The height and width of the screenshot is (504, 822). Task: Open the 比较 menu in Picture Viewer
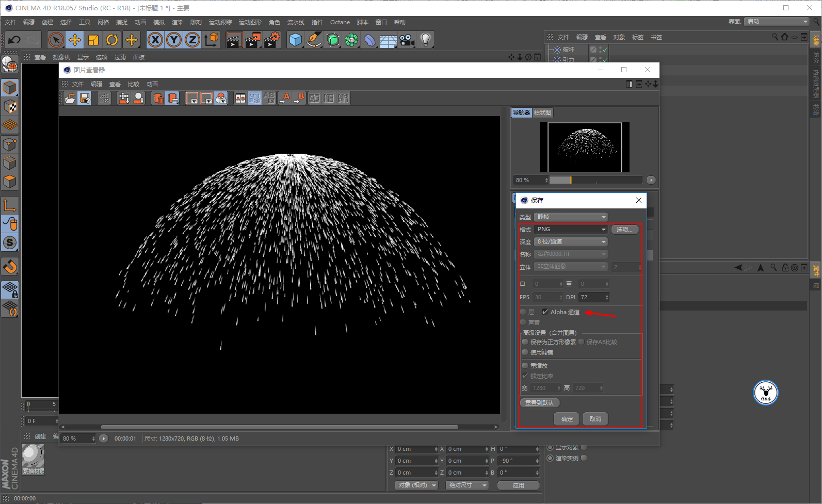(134, 84)
